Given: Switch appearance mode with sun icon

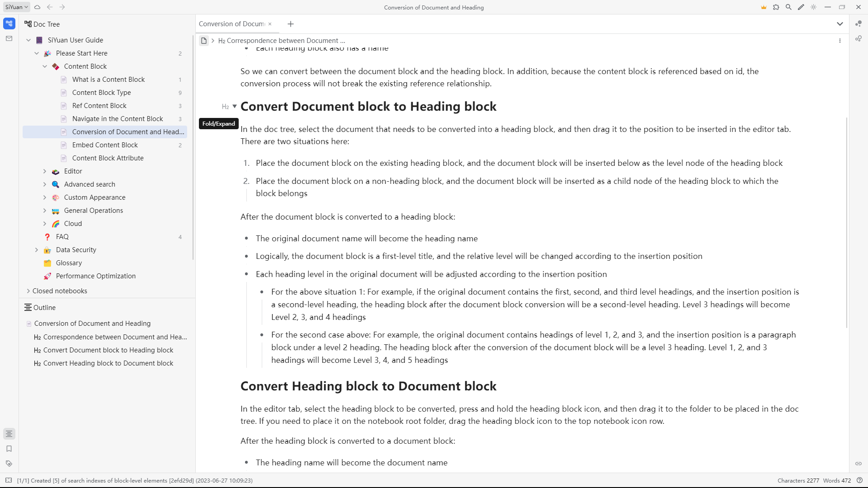Looking at the screenshot, I should pos(814,7).
